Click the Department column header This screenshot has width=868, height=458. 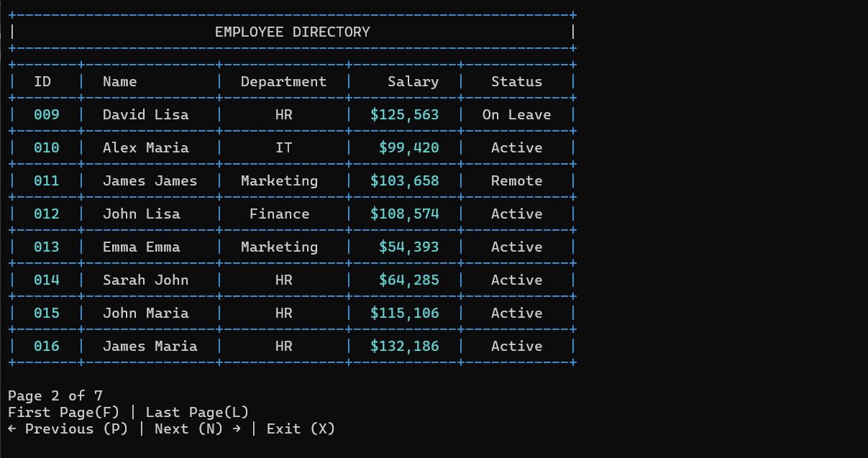[x=283, y=82]
